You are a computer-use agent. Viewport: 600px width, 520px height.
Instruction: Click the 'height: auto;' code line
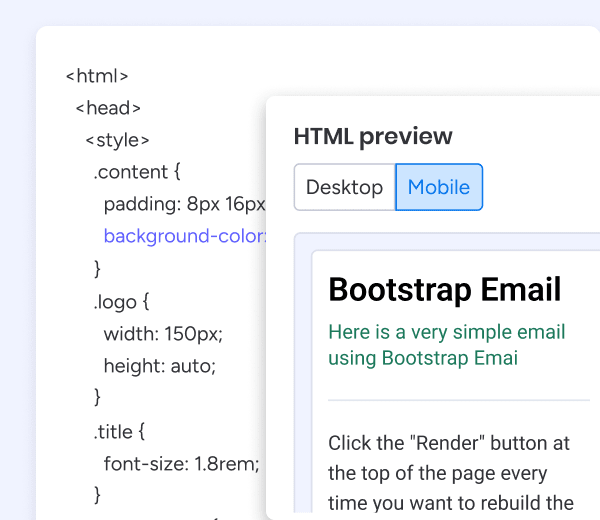click(160, 366)
